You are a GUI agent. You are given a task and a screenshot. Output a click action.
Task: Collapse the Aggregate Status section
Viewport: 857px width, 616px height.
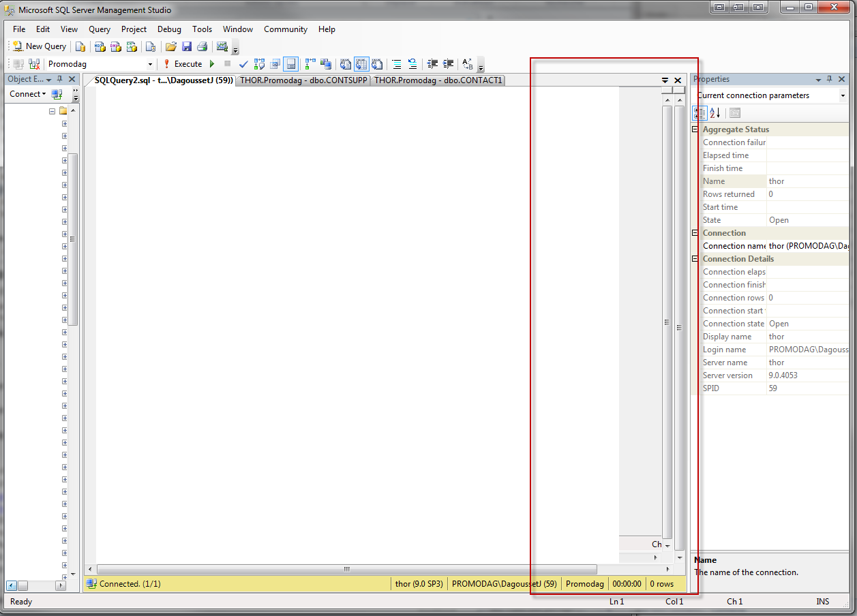tap(695, 129)
